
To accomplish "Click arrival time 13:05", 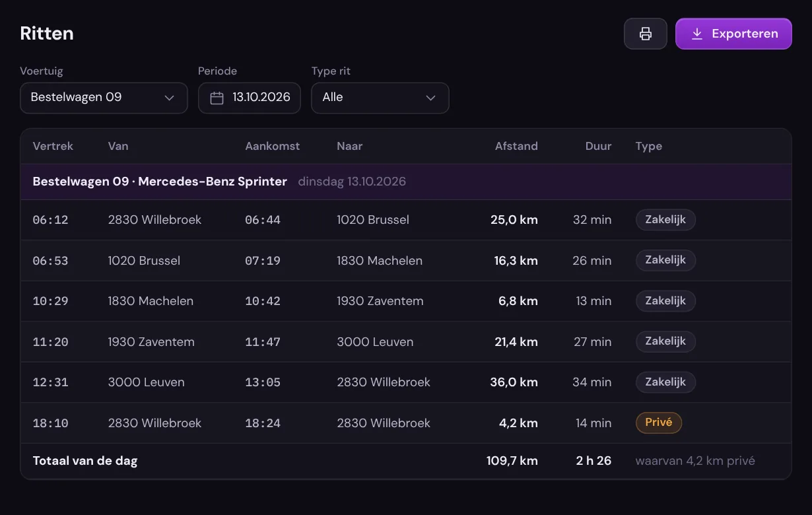I will [x=263, y=382].
